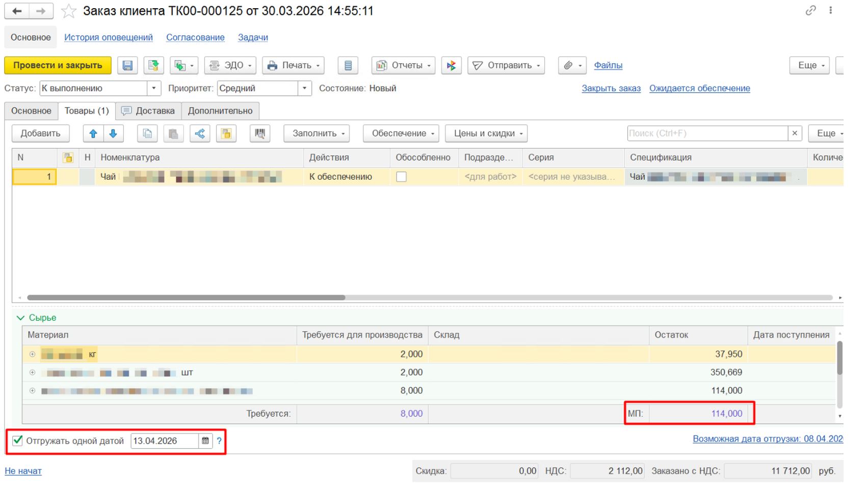Select the К обеспечению cell
This screenshot has height=488, width=868.
pos(347,177)
